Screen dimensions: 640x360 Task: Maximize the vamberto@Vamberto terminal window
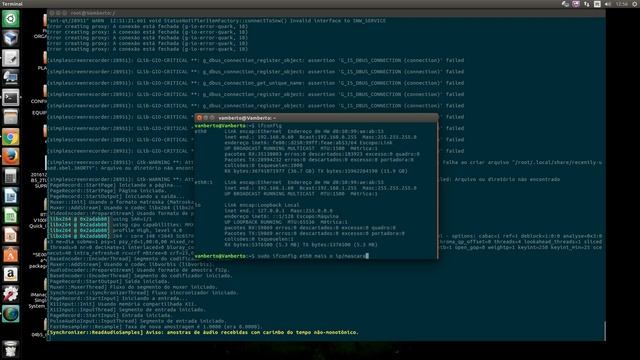tap(212, 118)
